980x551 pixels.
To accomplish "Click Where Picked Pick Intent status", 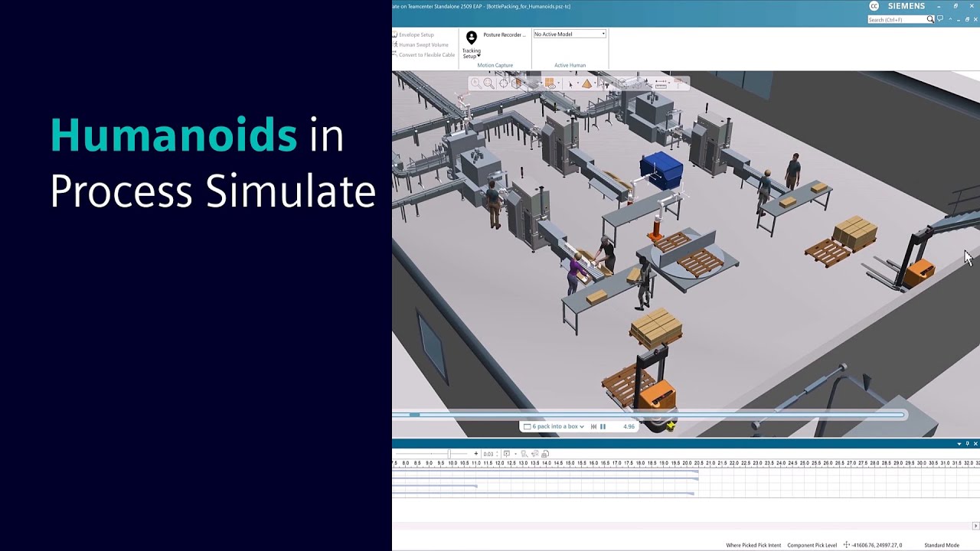I will 753,545.
